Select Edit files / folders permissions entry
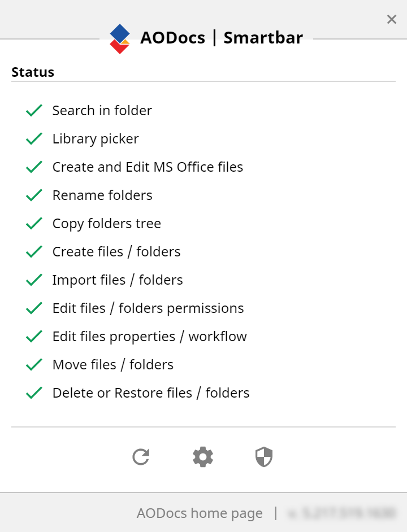 [x=148, y=308]
